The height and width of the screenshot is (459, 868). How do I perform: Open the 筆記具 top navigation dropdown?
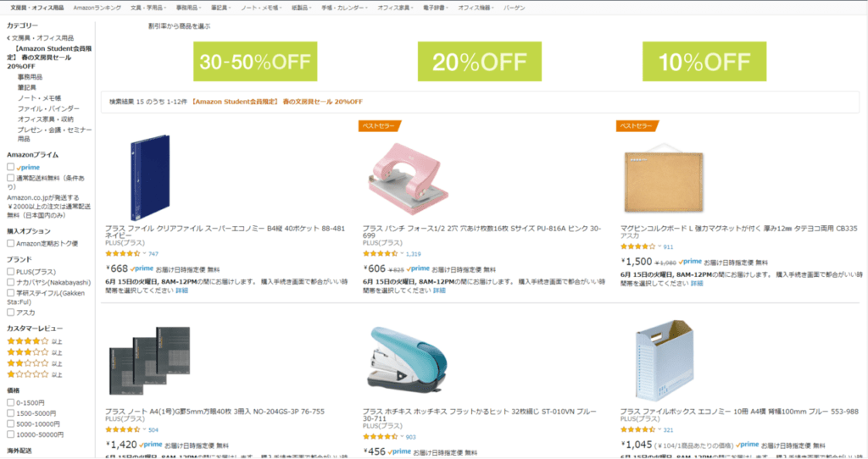(x=220, y=8)
